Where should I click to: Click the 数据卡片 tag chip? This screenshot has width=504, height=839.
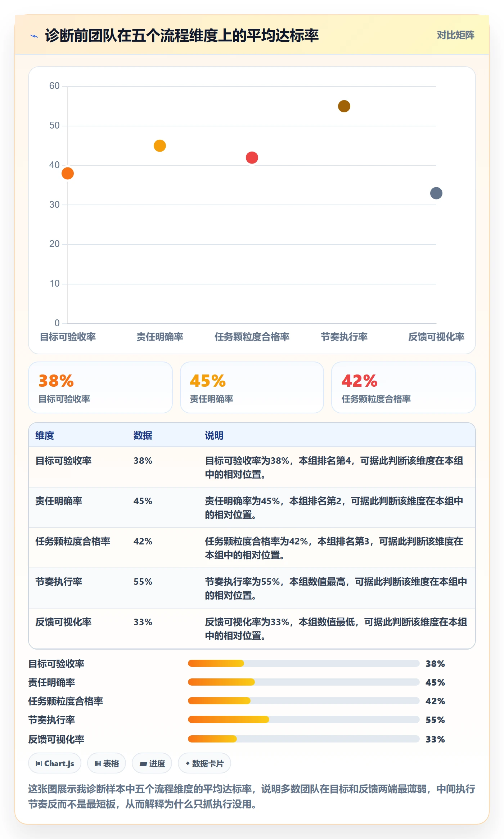pyautogui.click(x=204, y=763)
